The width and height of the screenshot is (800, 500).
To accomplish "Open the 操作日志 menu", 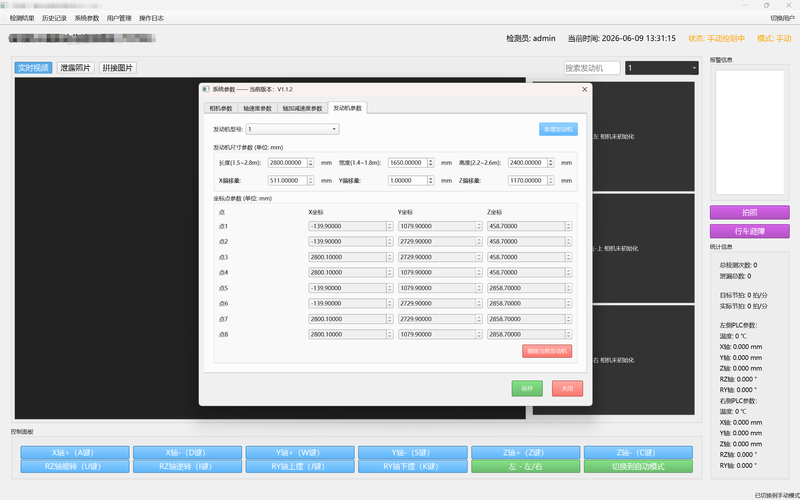I will 152,18.
